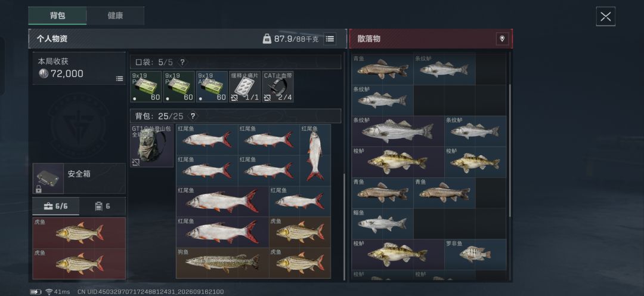This screenshot has width=644, height=296.
Task: Switch to the clipboard 6 tab
Action: point(103,206)
